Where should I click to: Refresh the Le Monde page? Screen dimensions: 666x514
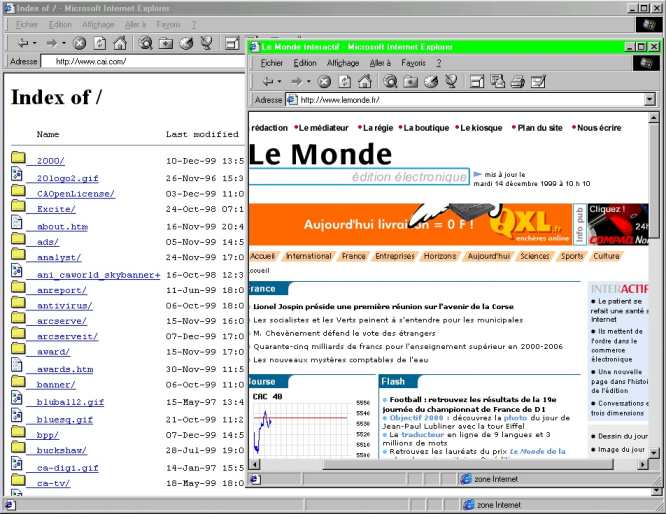(x=345, y=81)
